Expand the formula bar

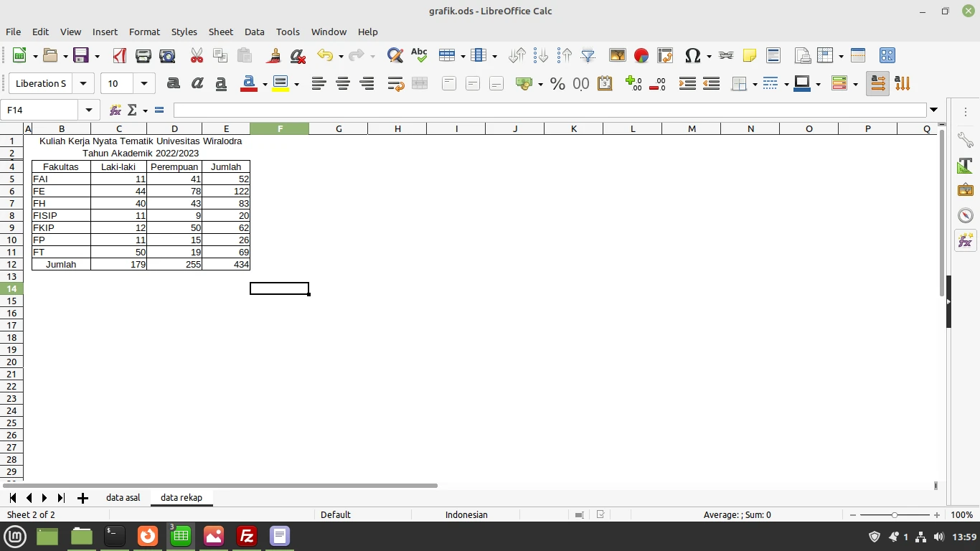(933, 110)
